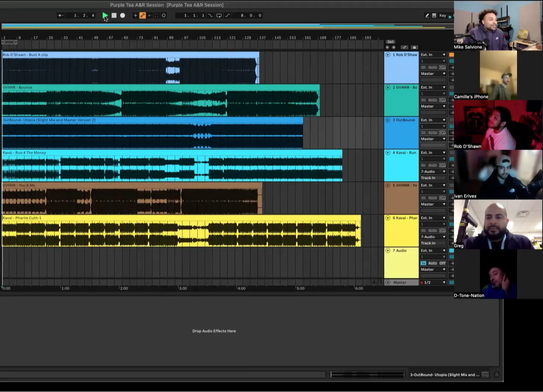
Task: Click the Follow playback arrow icon
Action: (x=60, y=16)
